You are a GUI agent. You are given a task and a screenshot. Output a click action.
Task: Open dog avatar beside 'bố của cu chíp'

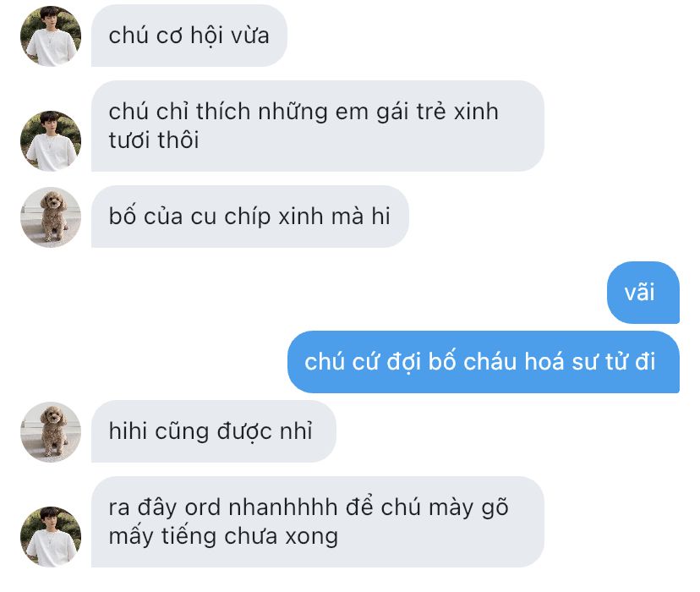(51, 217)
